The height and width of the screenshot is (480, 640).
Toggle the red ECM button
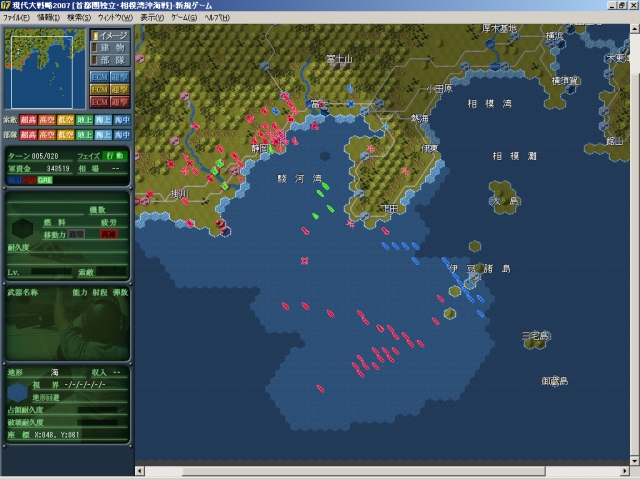tap(99, 102)
